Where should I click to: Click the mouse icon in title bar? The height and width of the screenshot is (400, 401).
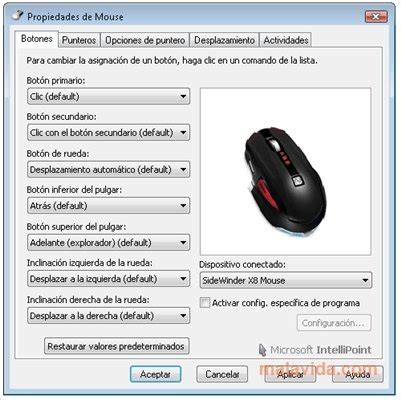pyautogui.click(x=18, y=15)
